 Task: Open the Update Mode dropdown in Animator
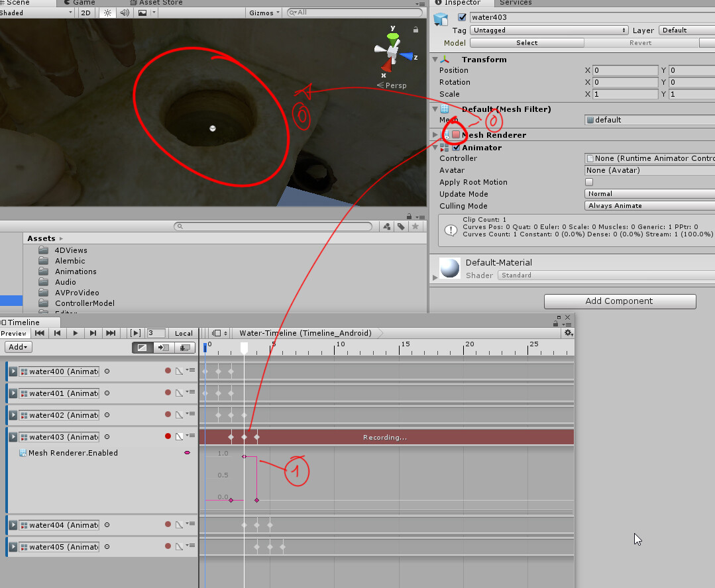[648, 193]
